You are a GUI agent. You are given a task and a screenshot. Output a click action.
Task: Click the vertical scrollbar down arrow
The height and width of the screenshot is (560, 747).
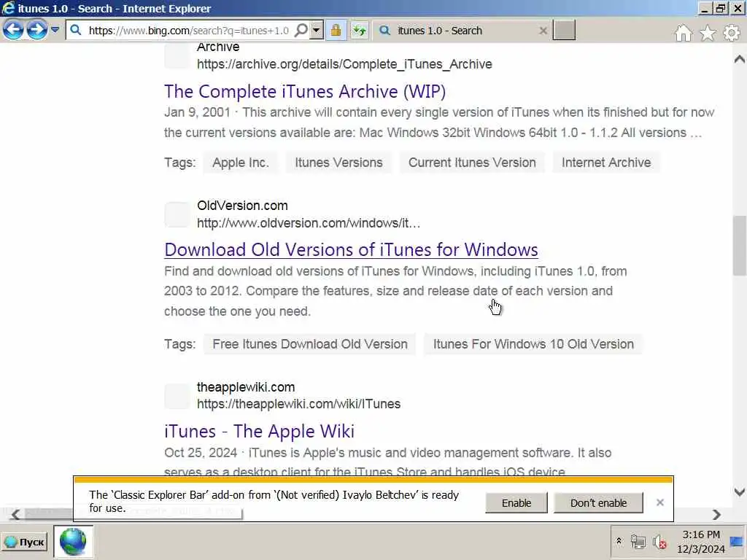(740, 492)
